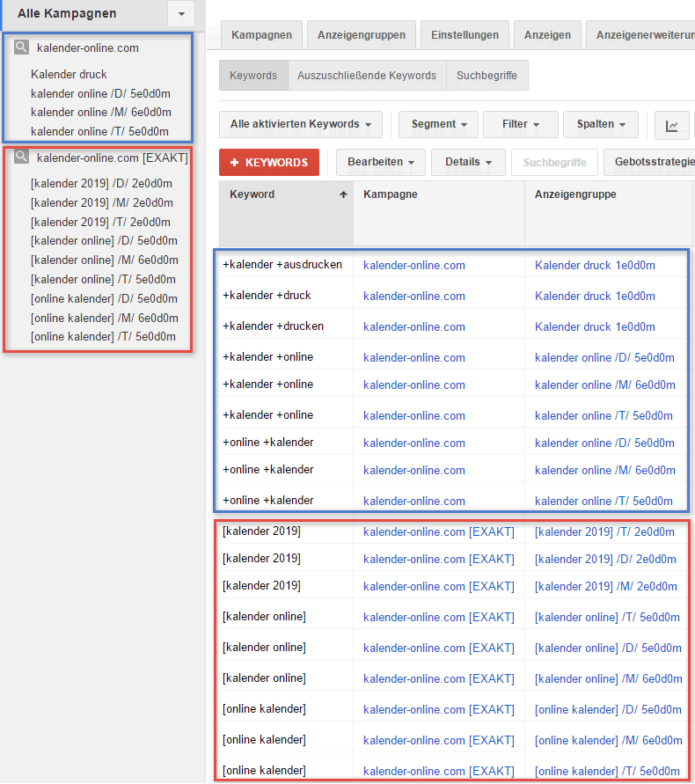Switch to the Kampagnen tab
The width and height of the screenshot is (695, 784).
261,35
